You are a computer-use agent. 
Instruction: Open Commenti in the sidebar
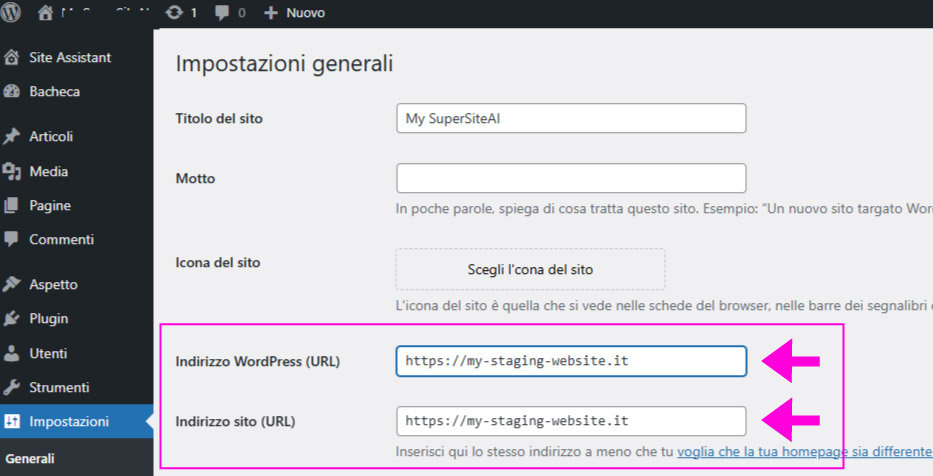[x=61, y=240]
